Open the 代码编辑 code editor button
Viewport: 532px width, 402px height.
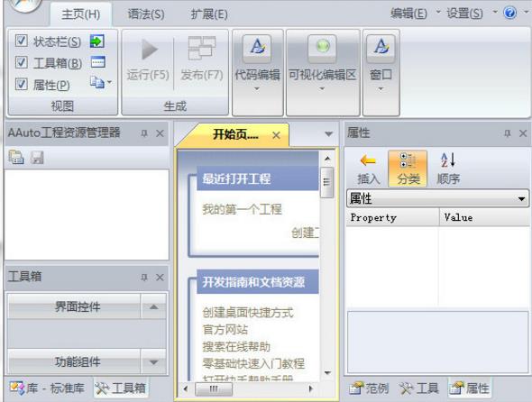tap(257, 49)
